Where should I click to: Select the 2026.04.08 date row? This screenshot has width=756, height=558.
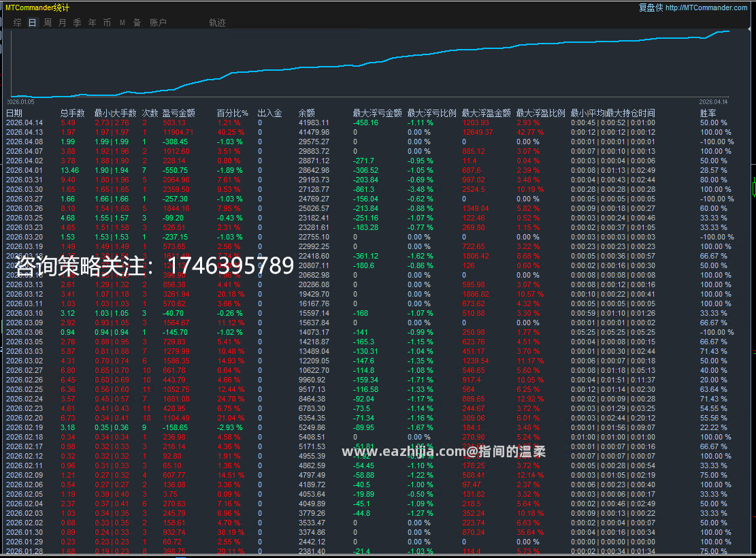[x=370, y=142]
